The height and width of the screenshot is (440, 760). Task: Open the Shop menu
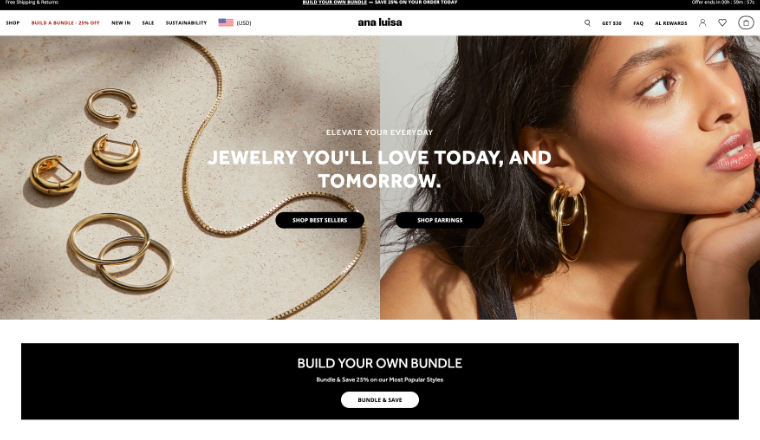click(x=13, y=23)
